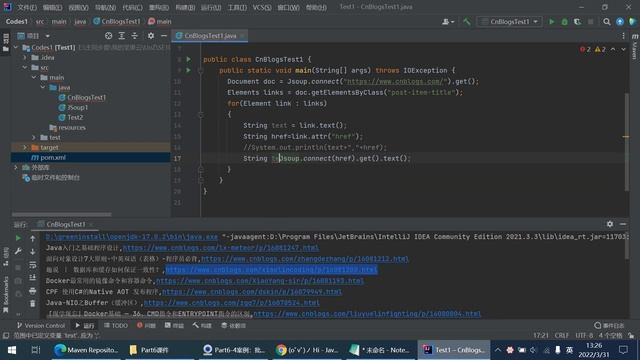Collapse the src folder
Image resolution: width=640 pixels, height=360 pixels.
25,67
